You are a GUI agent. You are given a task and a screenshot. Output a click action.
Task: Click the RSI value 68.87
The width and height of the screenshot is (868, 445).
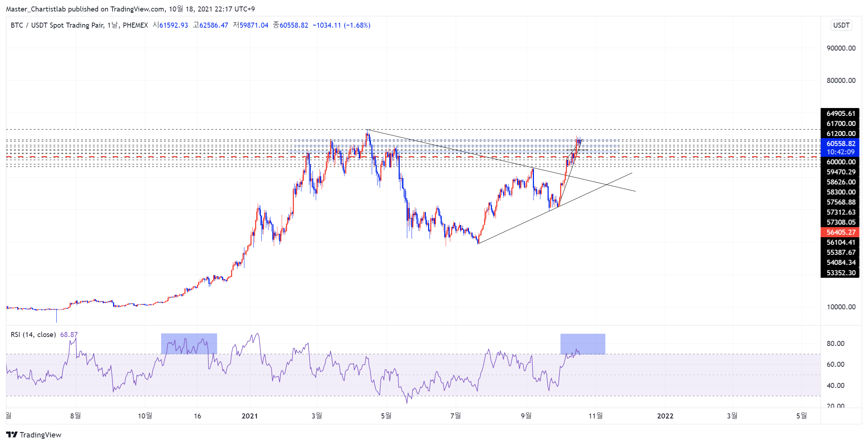click(x=69, y=334)
